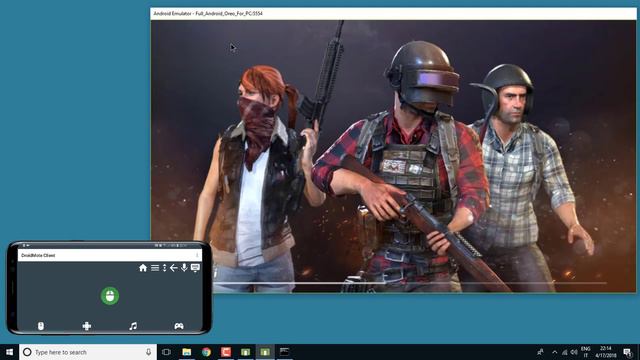Open the menu lines icon in DroidMote
Screen dimensions: 640x360
coord(155,268)
